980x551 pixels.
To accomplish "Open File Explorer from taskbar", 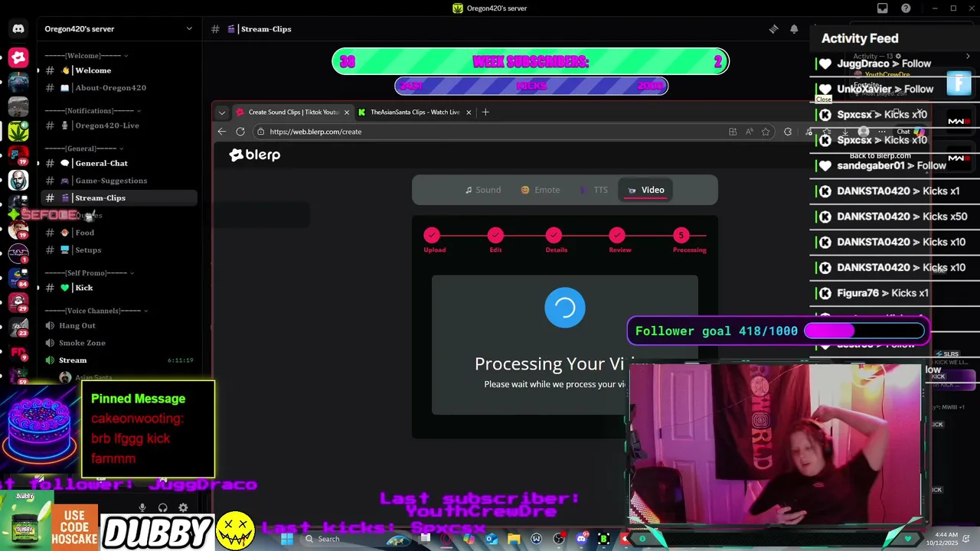I will (514, 539).
